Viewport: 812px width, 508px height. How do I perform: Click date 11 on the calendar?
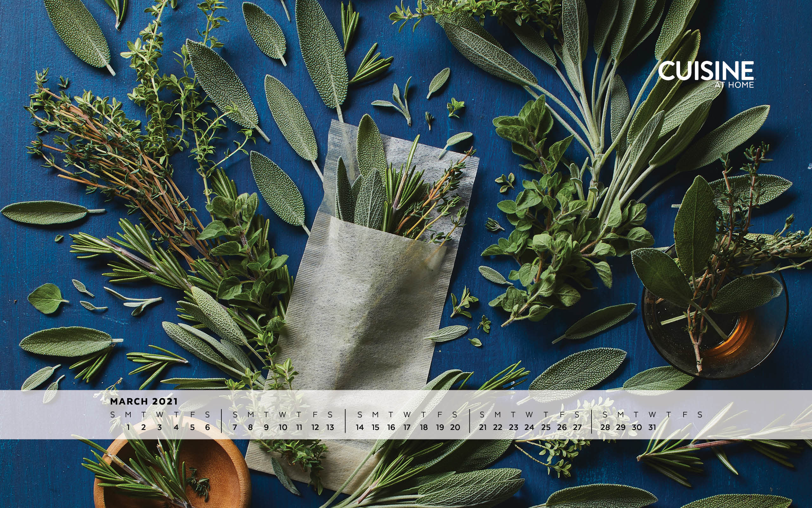click(299, 427)
